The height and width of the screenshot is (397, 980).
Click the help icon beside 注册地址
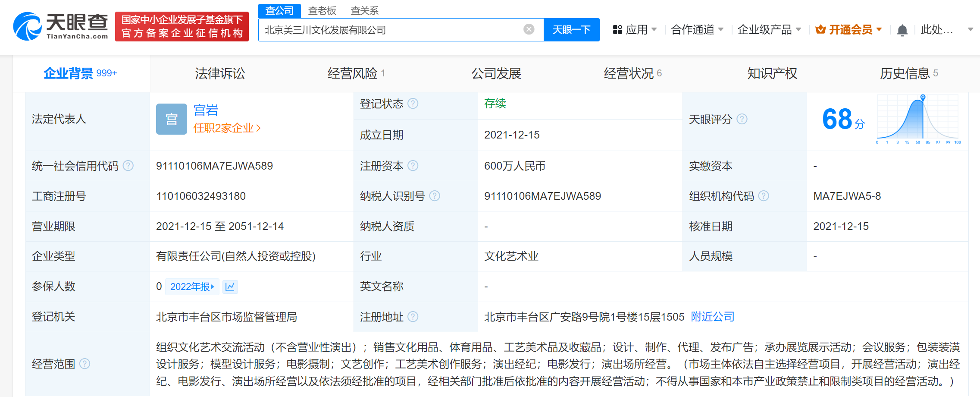click(414, 317)
